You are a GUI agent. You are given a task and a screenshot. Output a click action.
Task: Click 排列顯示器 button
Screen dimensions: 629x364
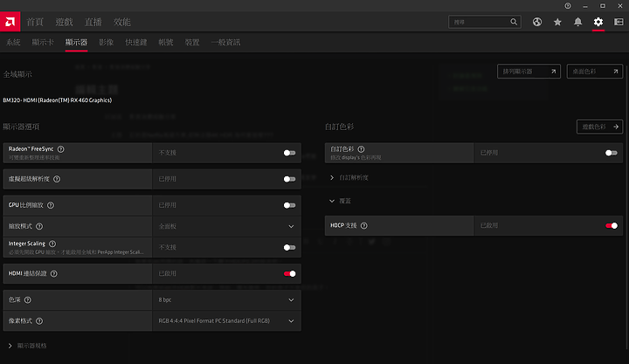click(529, 72)
